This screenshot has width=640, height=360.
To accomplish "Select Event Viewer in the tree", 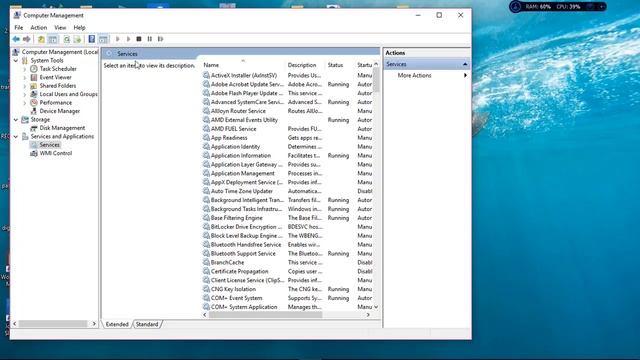I will [x=56, y=77].
